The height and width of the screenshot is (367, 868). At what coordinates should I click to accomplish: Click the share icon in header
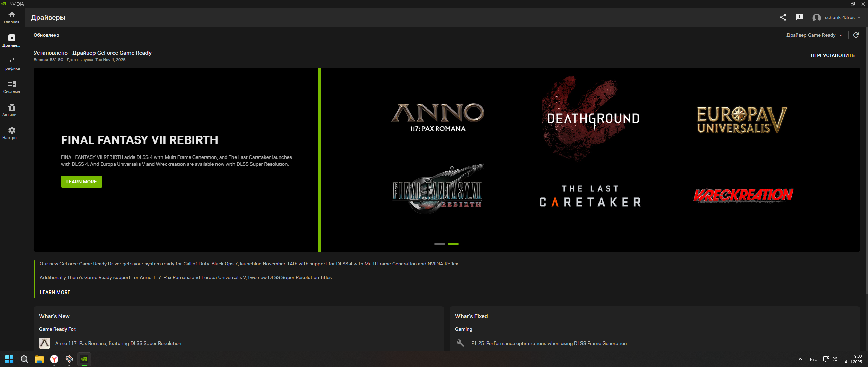(783, 17)
